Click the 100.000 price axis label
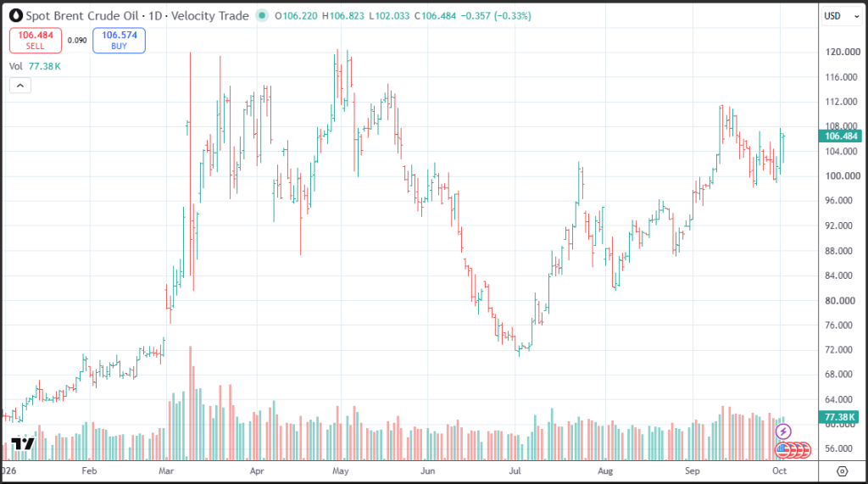Screen dimensions: 868x484 [843, 176]
